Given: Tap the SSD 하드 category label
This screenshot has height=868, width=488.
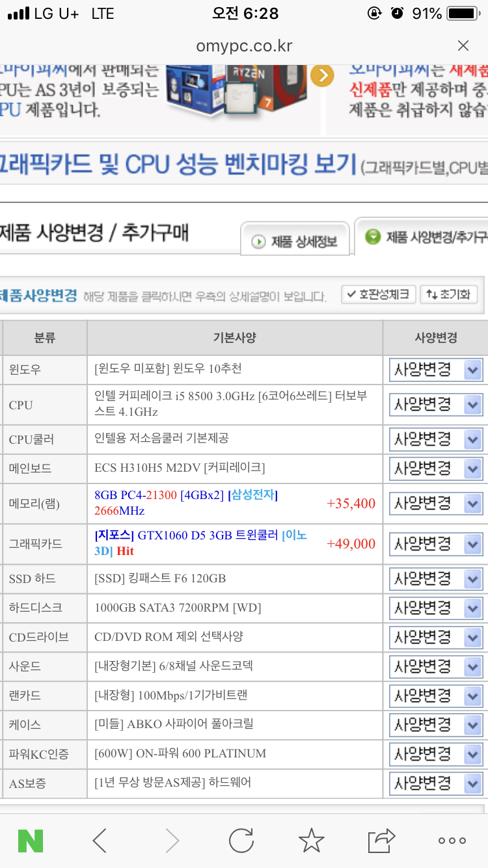Looking at the screenshot, I should point(32,578).
